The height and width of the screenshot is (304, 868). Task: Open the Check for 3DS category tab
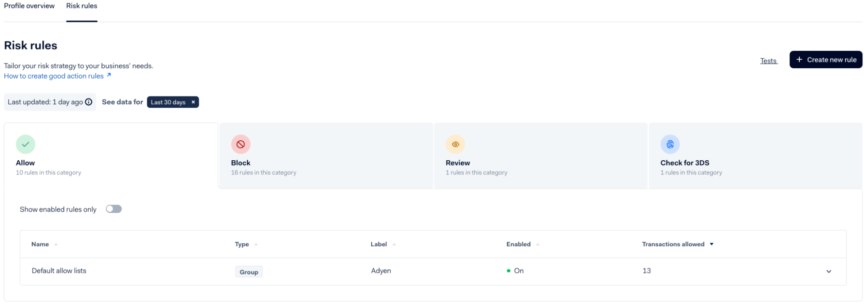click(x=756, y=155)
